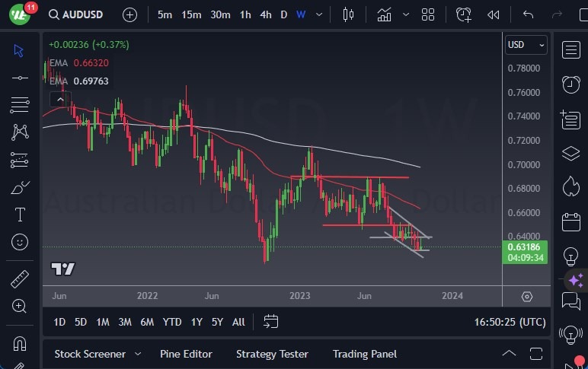Switch to the 4h interval

[x=265, y=14]
